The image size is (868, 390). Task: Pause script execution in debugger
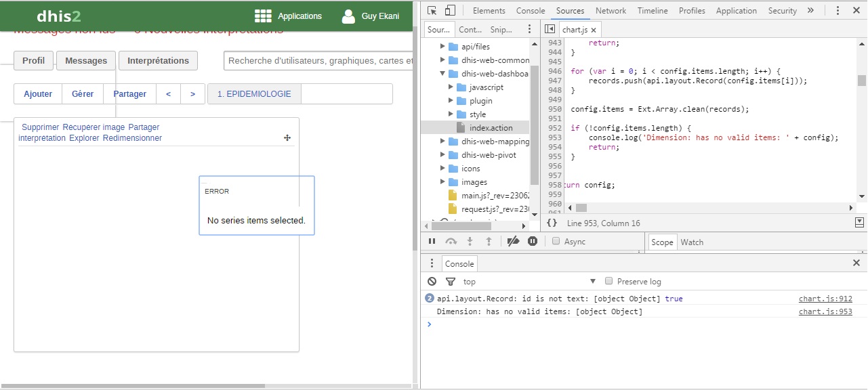432,241
